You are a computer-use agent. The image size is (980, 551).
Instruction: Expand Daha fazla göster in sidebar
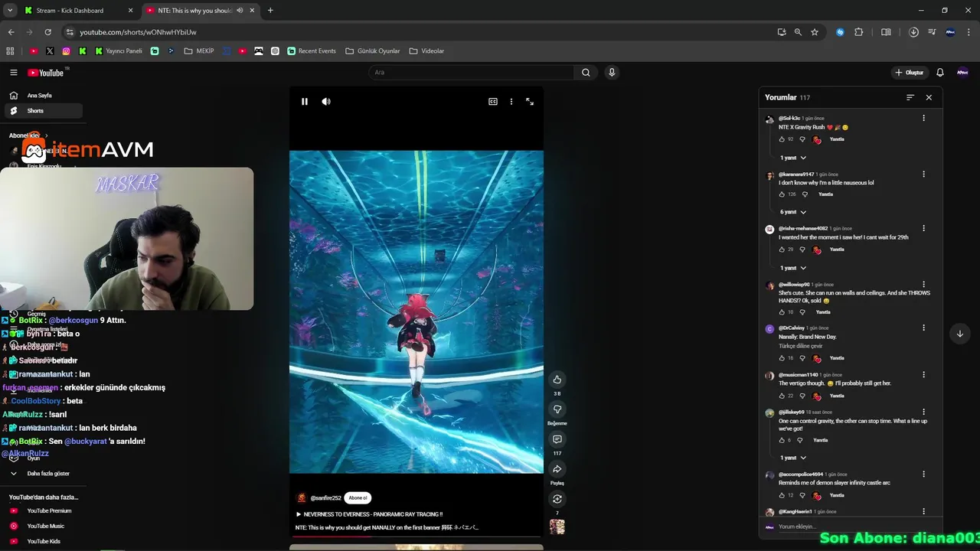pyautogui.click(x=42, y=474)
